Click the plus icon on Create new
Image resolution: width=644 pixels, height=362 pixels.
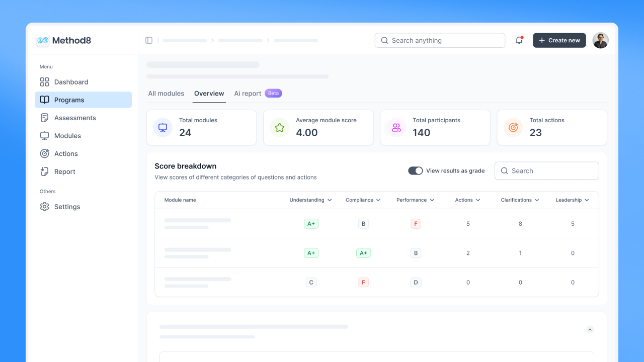pos(542,40)
